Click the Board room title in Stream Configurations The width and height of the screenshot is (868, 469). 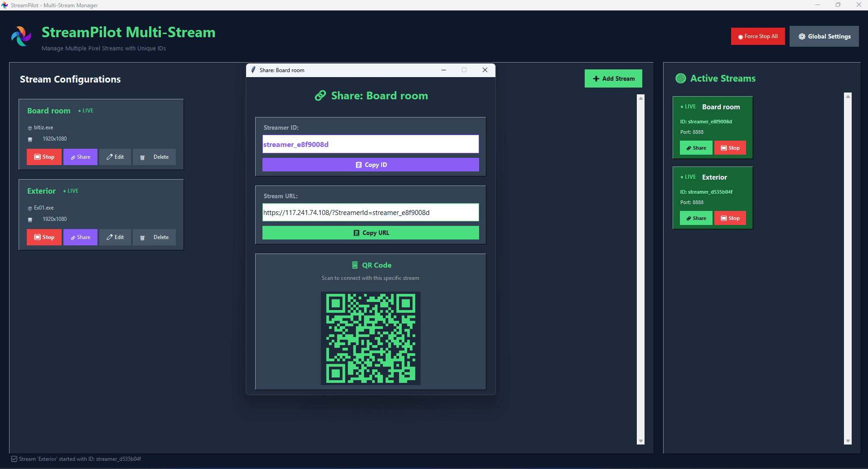pyautogui.click(x=48, y=111)
